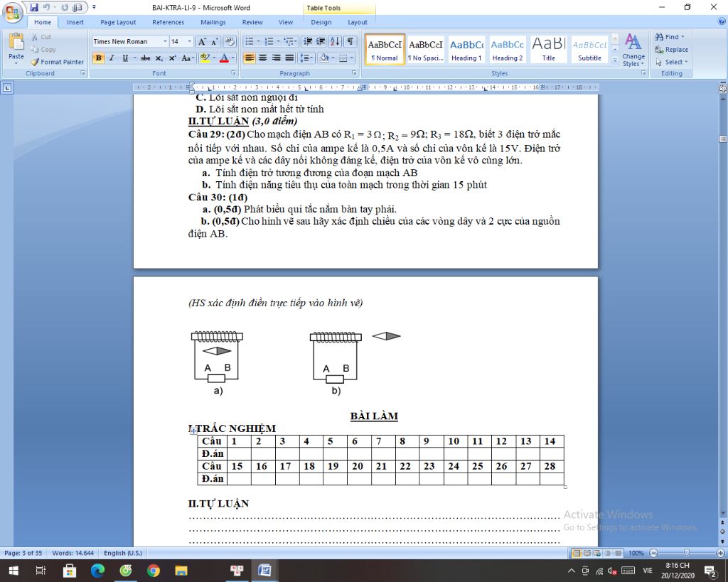Image resolution: width=728 pixels, height=582 pixels.
Task: Expand Numbering list dropdown
Action: pyautogui.click(x=278, y=41)
